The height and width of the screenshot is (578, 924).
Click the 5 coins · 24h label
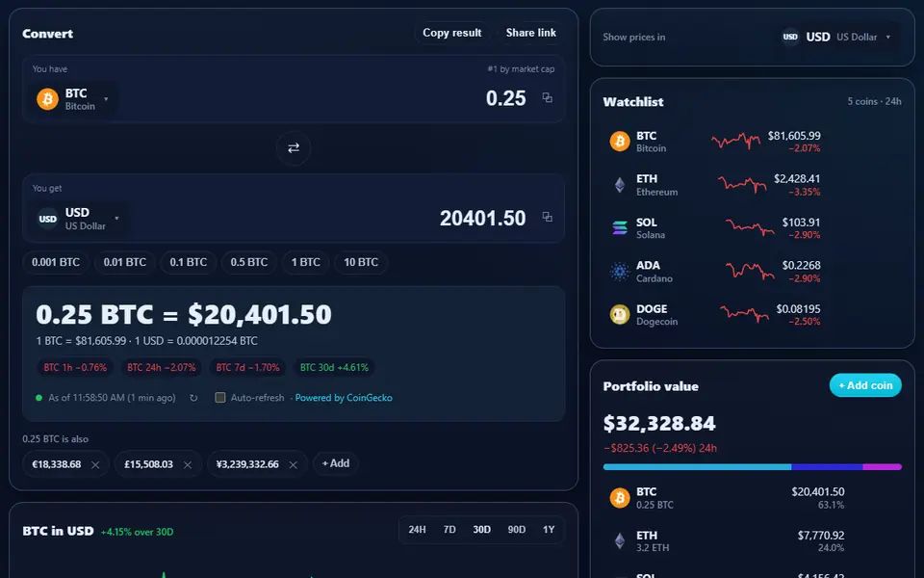pos(875,101)
